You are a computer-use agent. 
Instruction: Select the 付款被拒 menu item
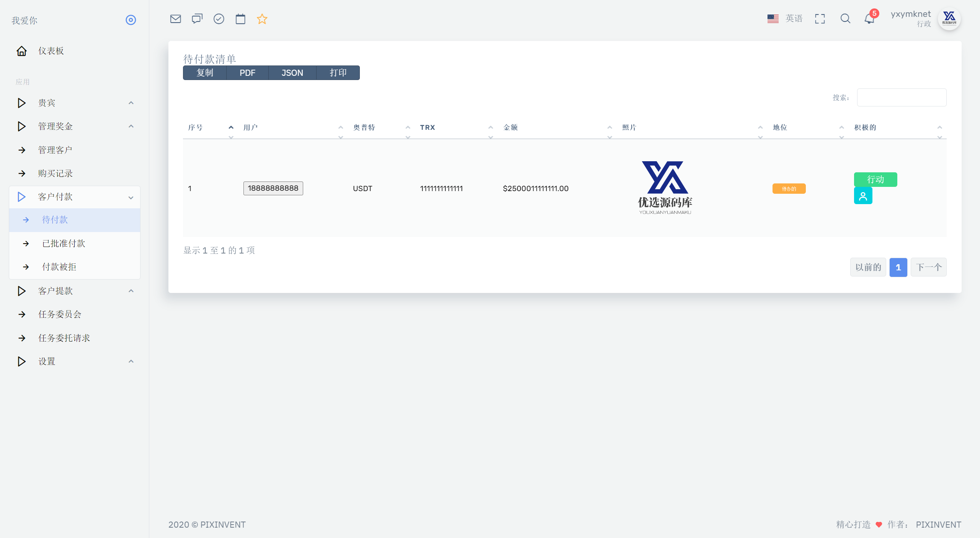75,267
